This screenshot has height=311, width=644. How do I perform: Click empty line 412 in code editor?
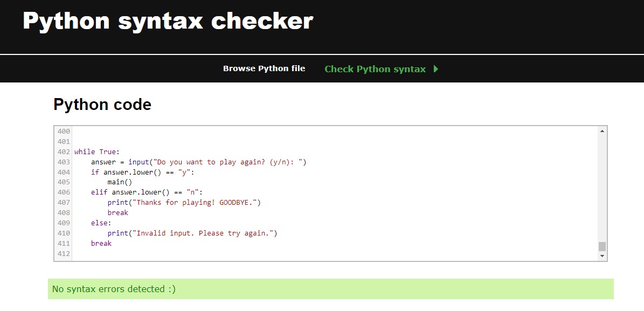(335, 253)
